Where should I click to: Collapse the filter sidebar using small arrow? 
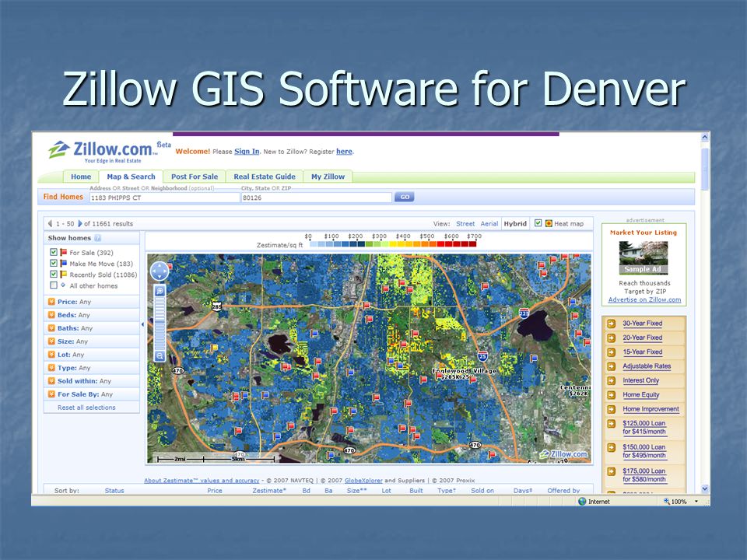[x=142, y=324]
